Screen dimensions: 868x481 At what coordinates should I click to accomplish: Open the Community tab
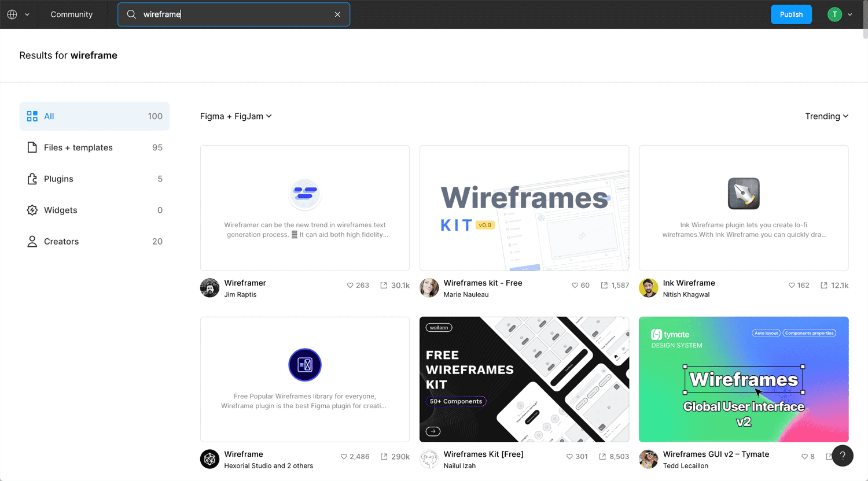click(71, 14)
